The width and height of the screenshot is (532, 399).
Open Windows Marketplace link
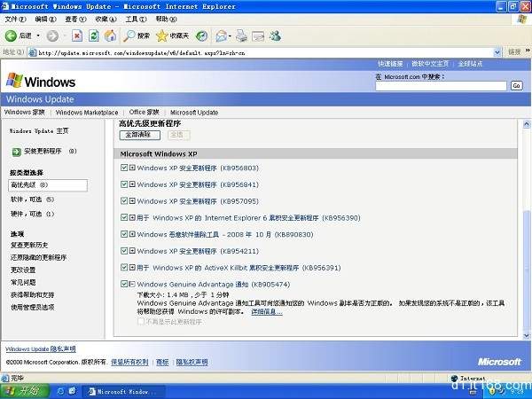(x=87, y=113)
